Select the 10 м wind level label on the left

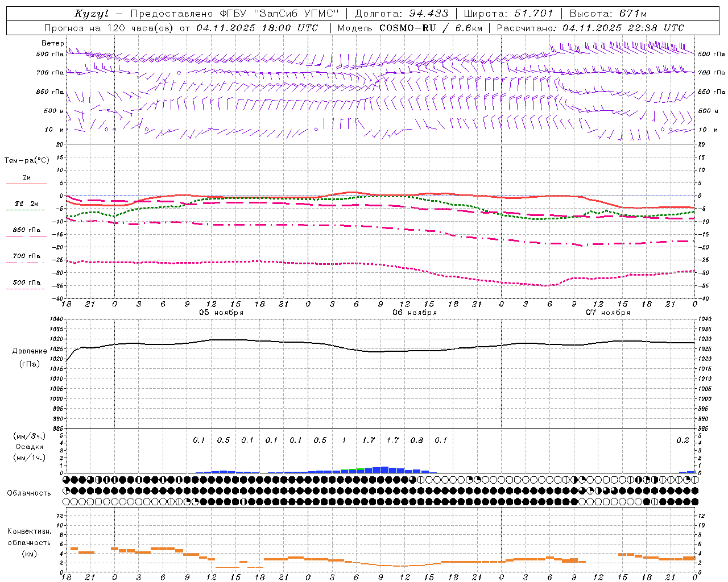[55, 130]
